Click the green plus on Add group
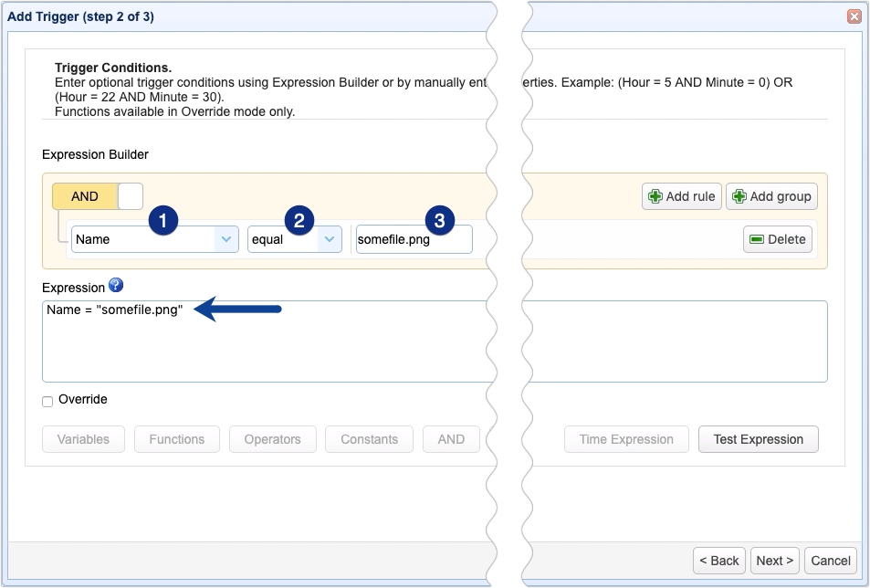This screenshot has height=588, width=870. [x=737, y=195]
